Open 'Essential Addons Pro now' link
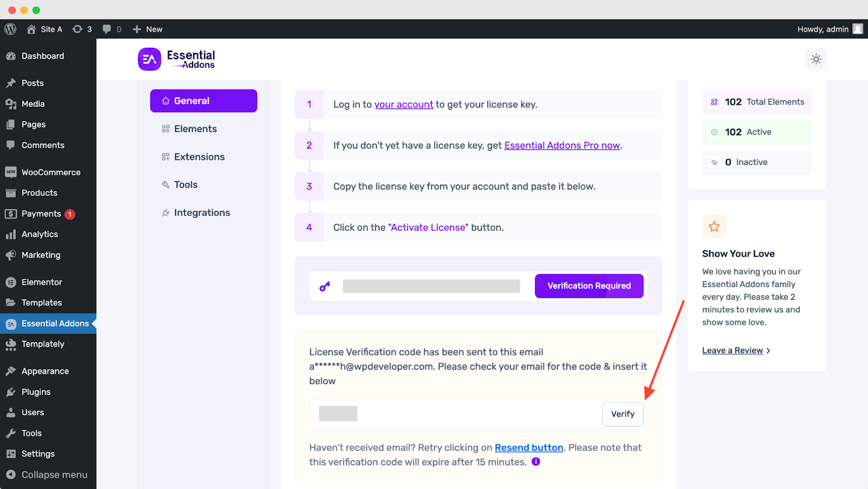868x489 pixels. coord(562,145)
